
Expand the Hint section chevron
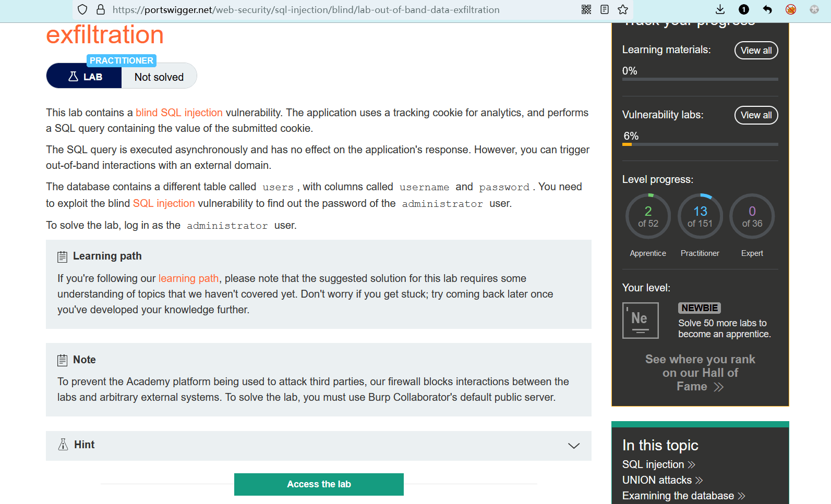pyautogui.click(x=574, y=446)
